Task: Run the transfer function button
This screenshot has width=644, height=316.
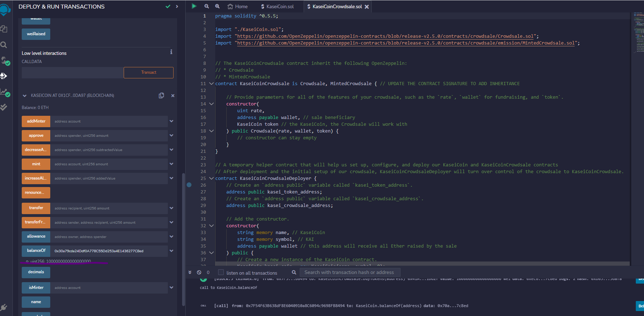Action: click(x=36, y=208)
